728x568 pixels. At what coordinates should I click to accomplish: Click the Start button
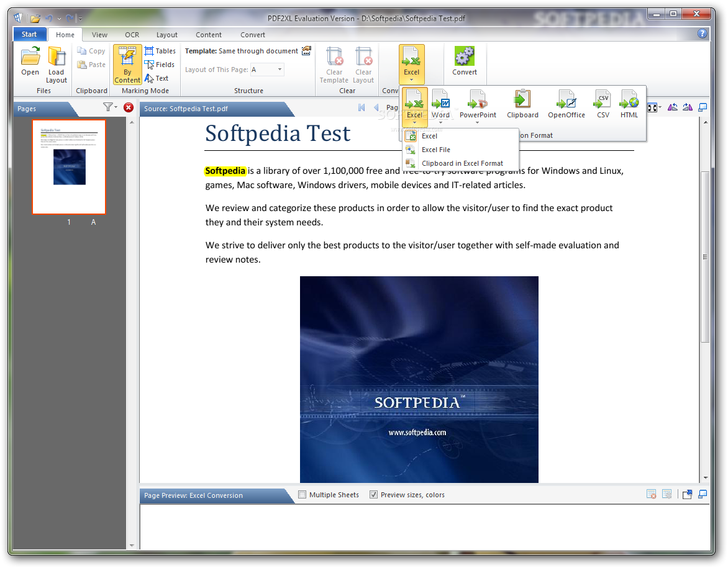[29, 34]
